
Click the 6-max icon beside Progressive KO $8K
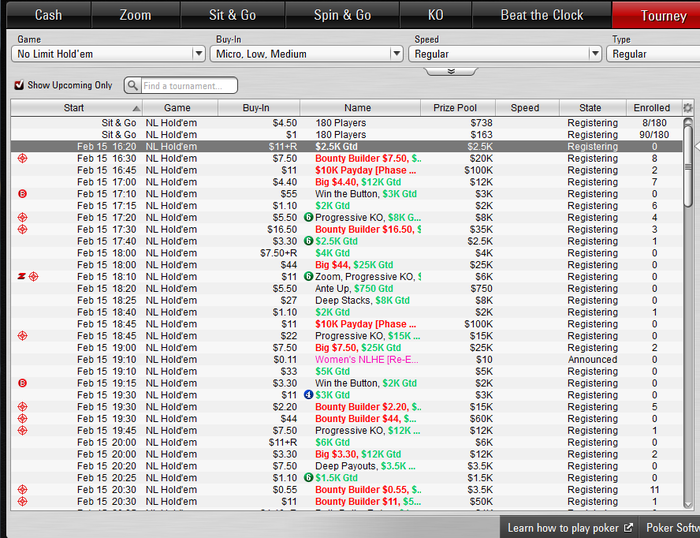[308, 217]
